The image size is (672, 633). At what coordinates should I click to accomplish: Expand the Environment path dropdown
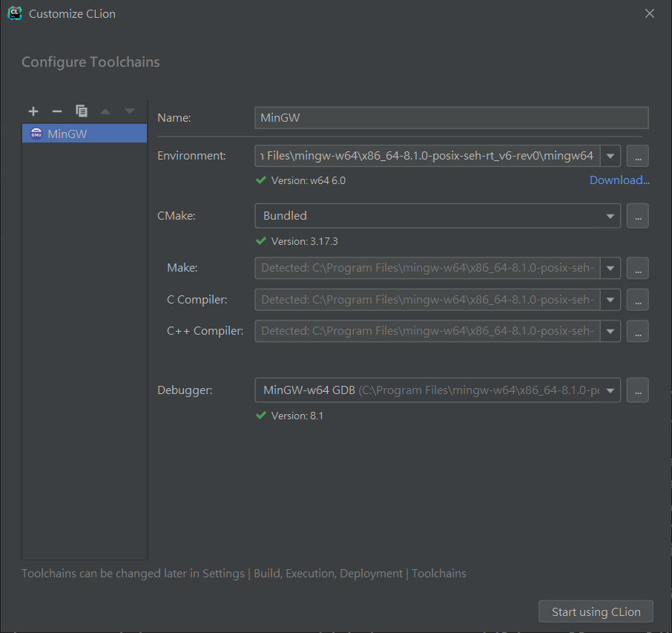point(610,156)
